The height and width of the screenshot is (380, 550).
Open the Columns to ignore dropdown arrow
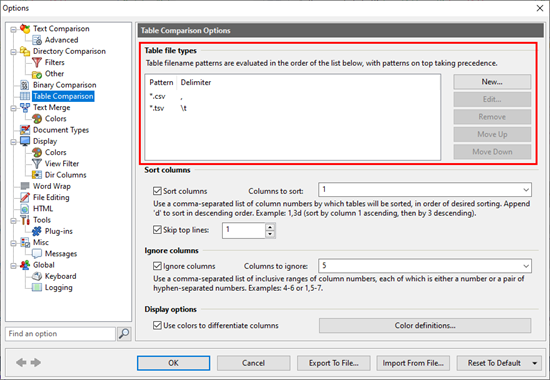(x=526, y=266)
